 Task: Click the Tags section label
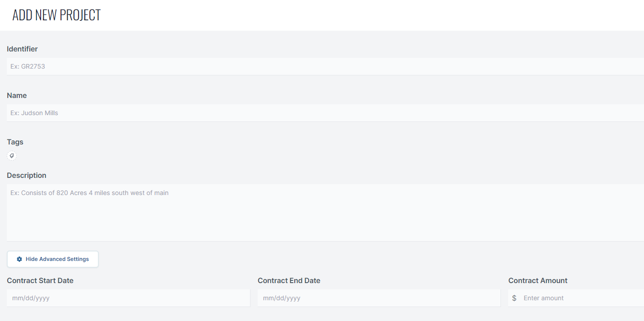tap(15, 142)
